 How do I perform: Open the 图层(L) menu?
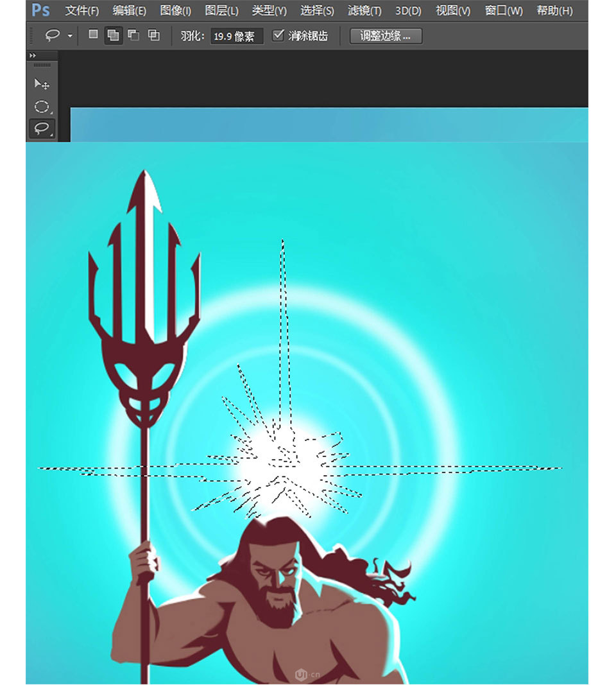[x=222, y=10]
